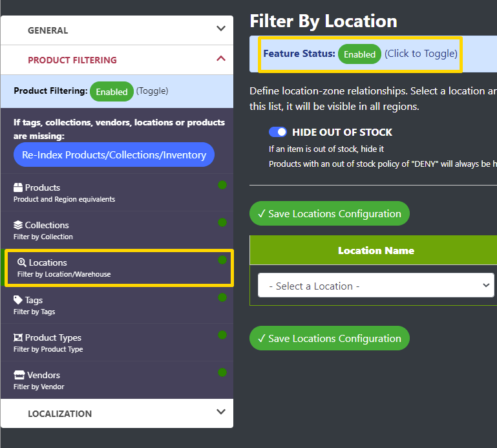Image resolution: width=497 pixels, height=448 pixels.
Task: Click green status dot beside Vendors
Action: [222, 372]
